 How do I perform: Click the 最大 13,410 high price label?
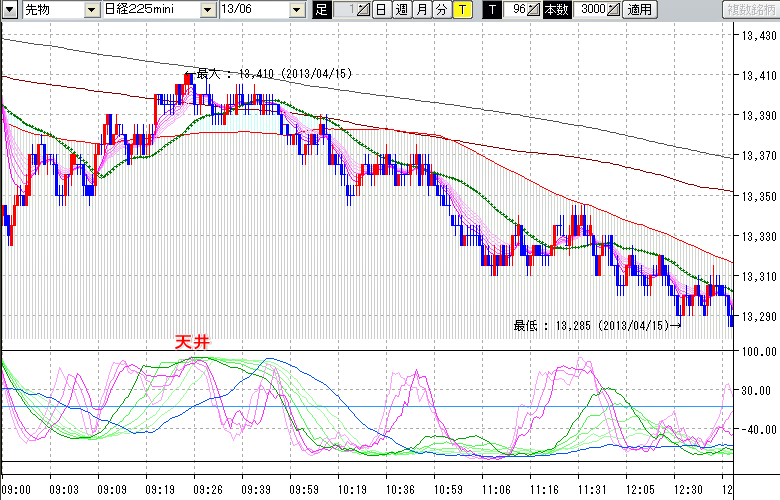[x=268, y=74]
